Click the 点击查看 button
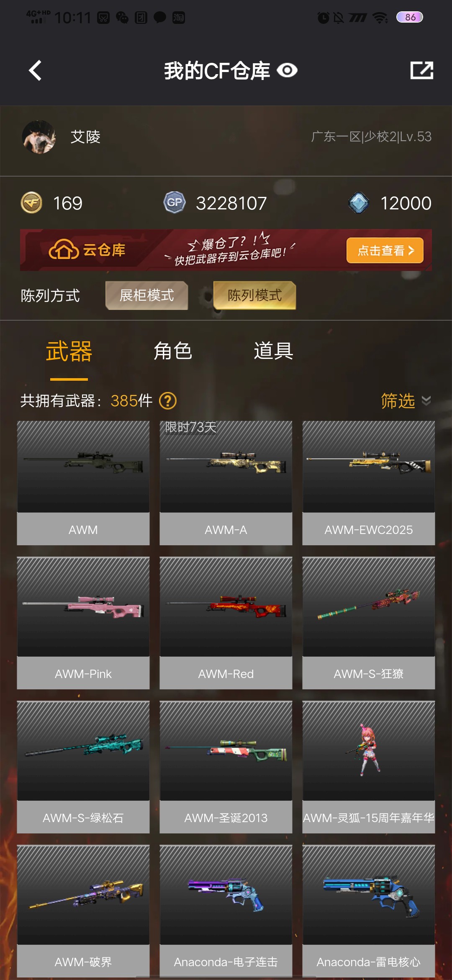Image resolution: width=452 pixels, height=980 pixels. click(385, 250)
